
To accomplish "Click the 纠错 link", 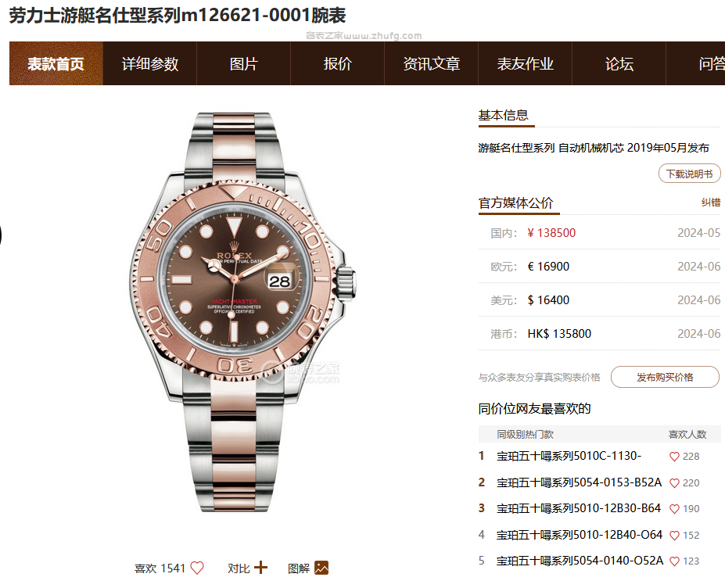I will tap(711, 202).
